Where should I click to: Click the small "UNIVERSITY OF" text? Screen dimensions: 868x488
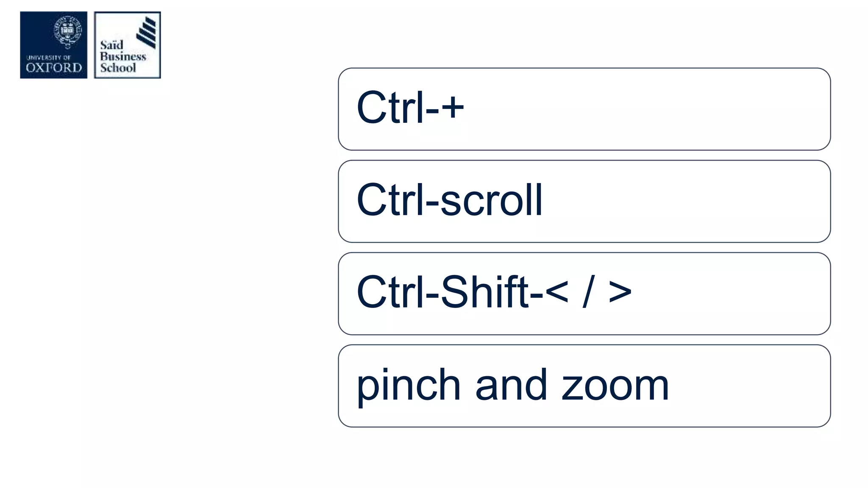pos(48,58)
